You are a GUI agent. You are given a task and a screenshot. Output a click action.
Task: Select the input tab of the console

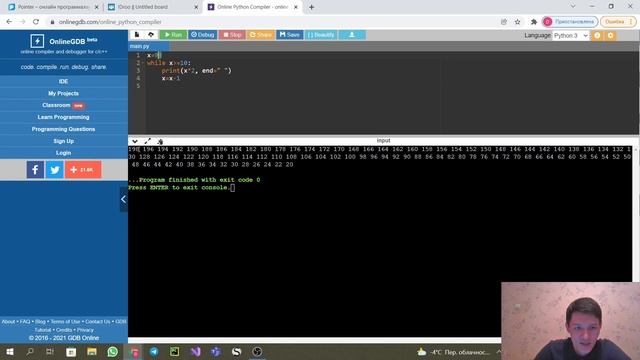coord(383,140)
